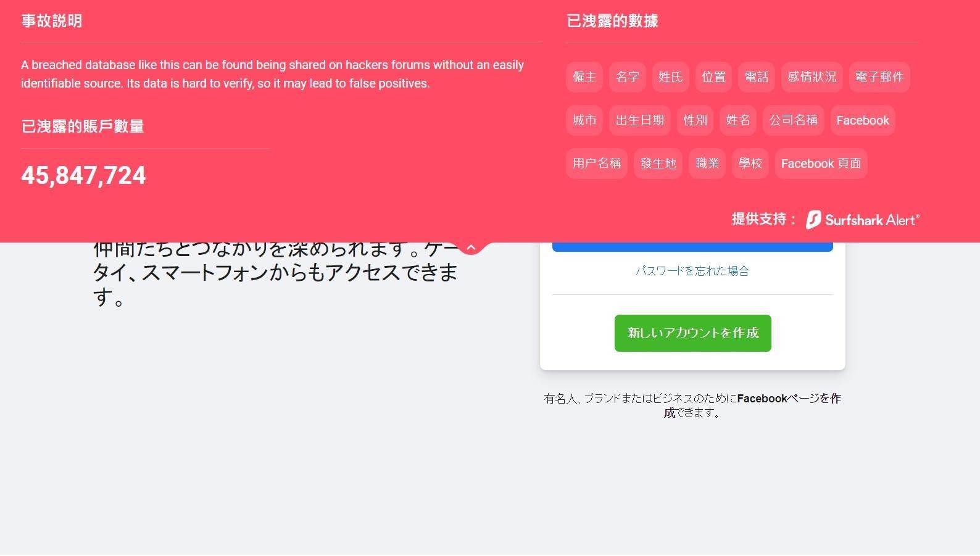Select the 感情狀況 data tag
The image size is (980, 556).
(812, 77)
